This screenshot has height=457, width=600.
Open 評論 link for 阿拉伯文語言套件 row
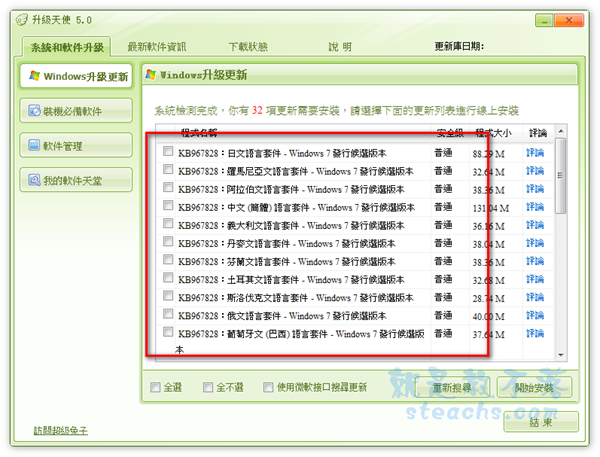coord(535,189)
